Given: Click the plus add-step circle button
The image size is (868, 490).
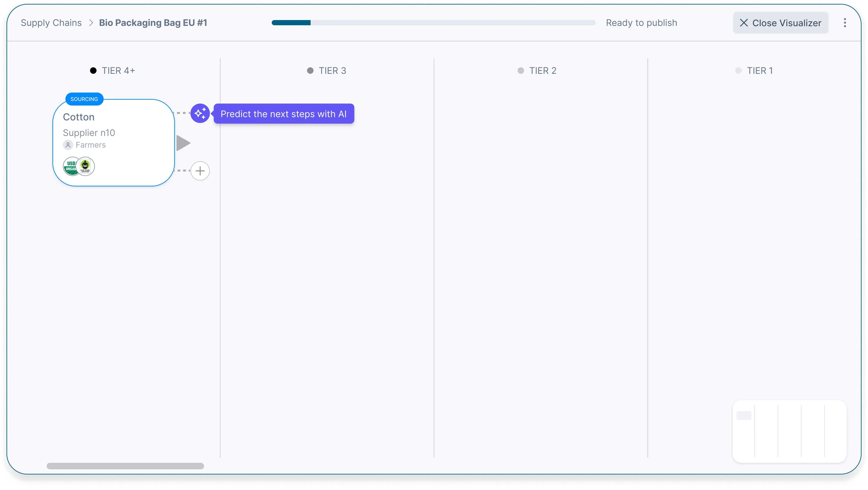Looking at the screenshot, I should (x=200, y=171).
